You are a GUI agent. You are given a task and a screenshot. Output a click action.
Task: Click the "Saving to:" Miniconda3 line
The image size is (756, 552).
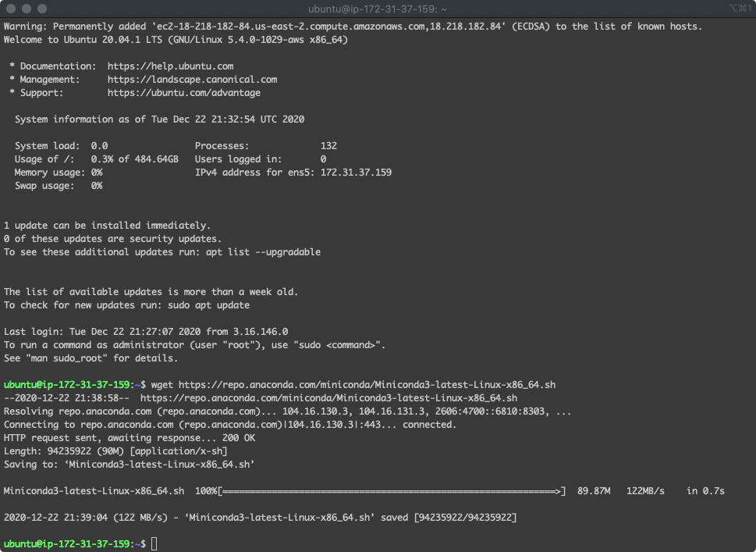click(130, 465)
